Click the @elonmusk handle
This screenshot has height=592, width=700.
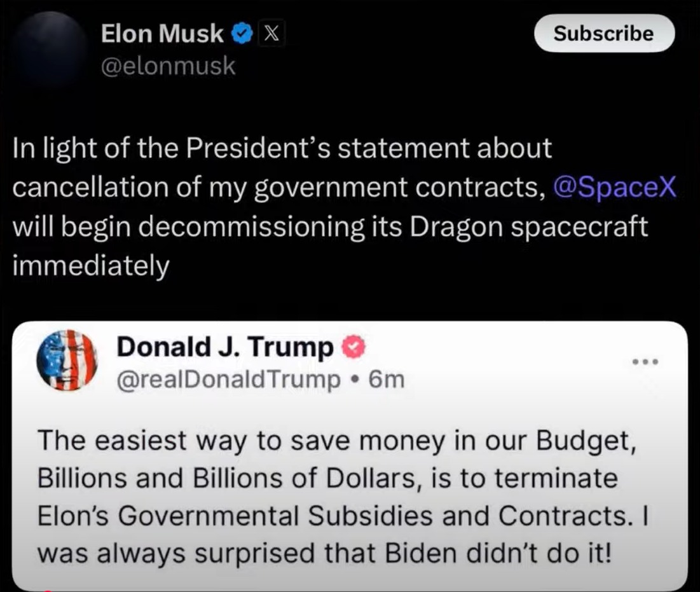(168, 67)
